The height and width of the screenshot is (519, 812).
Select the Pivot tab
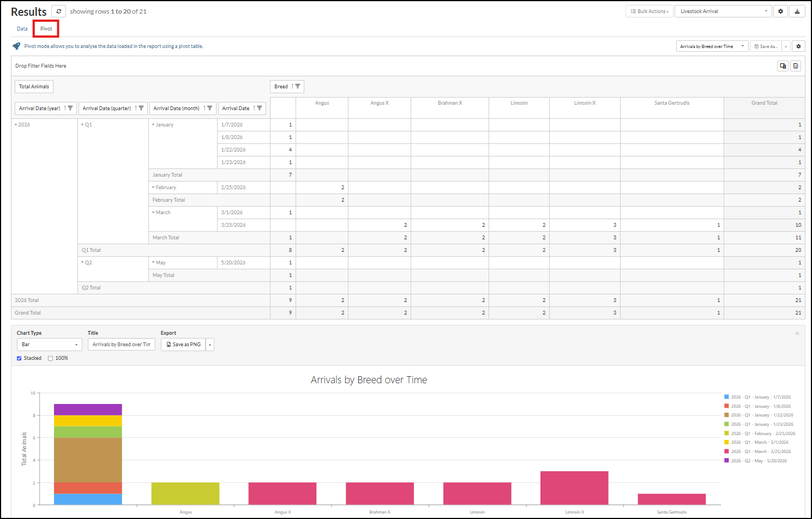46,29
